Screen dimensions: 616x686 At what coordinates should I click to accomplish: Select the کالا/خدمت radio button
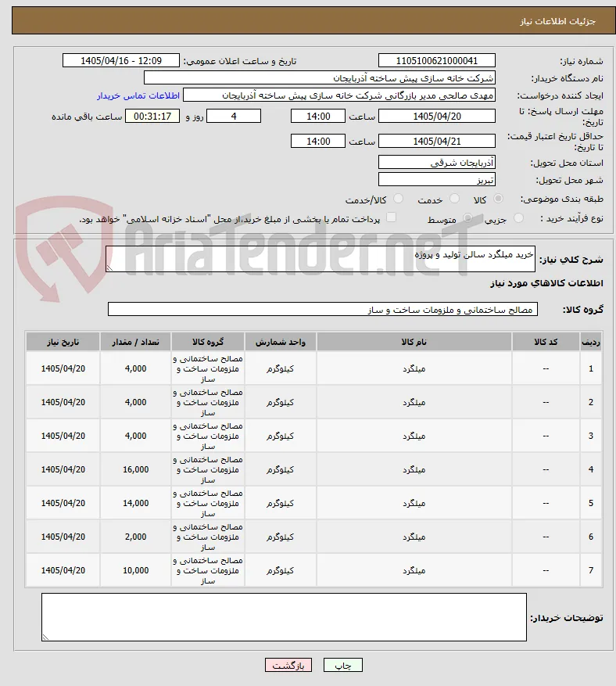(398, 199)
